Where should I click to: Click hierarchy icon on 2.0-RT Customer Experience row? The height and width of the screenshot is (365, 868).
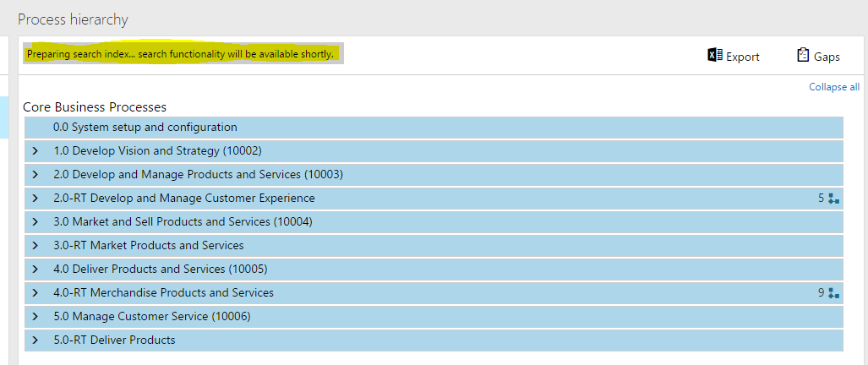pyautogui.click(x=834, y=199)
